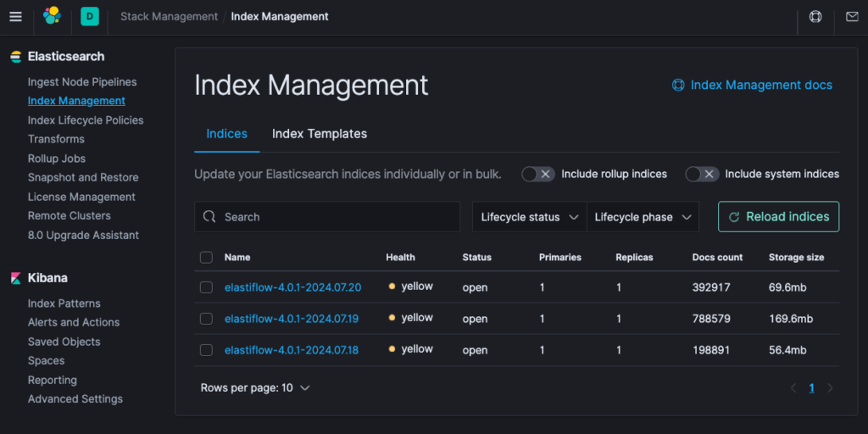This screenshot has width=868, height=434.
Task: Sort by Docs count column header
Action: (717, 258)
